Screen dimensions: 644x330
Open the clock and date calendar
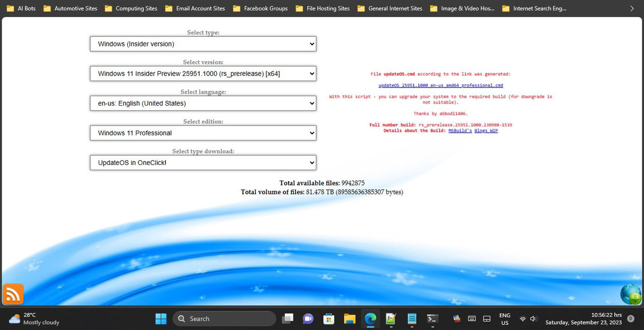[x=584, y=319]
